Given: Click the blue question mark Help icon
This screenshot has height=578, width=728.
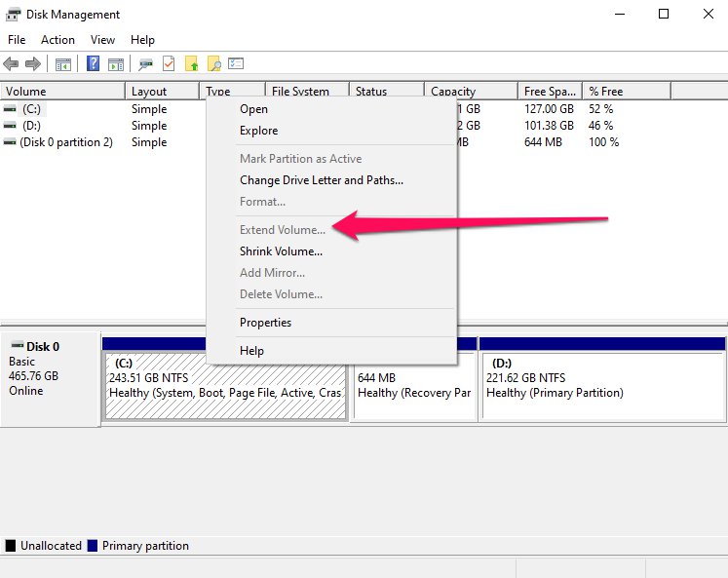Looking at the screenshot, I should [94, 64].
